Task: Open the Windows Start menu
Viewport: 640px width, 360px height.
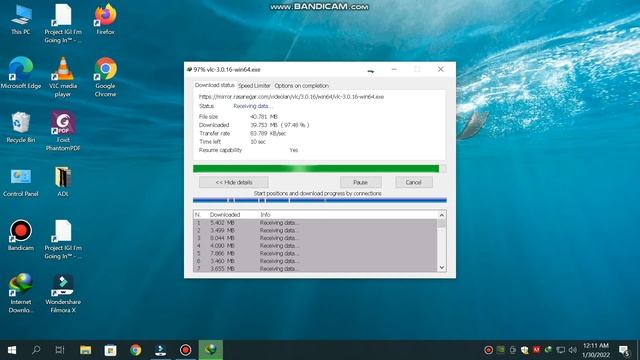Action: pyautogui.click(x=12, y=350)
